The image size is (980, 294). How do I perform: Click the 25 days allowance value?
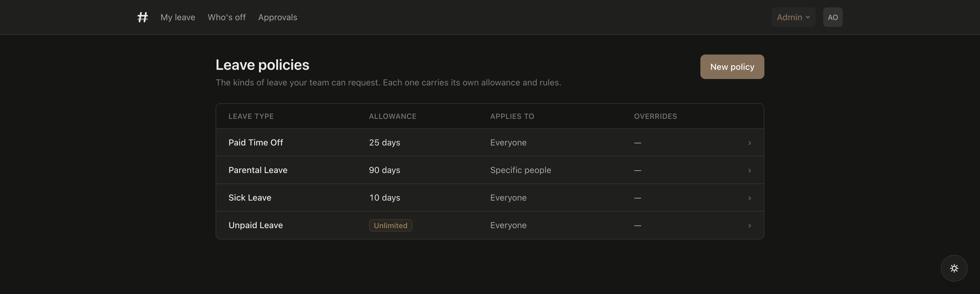click(x=384, y=143)
